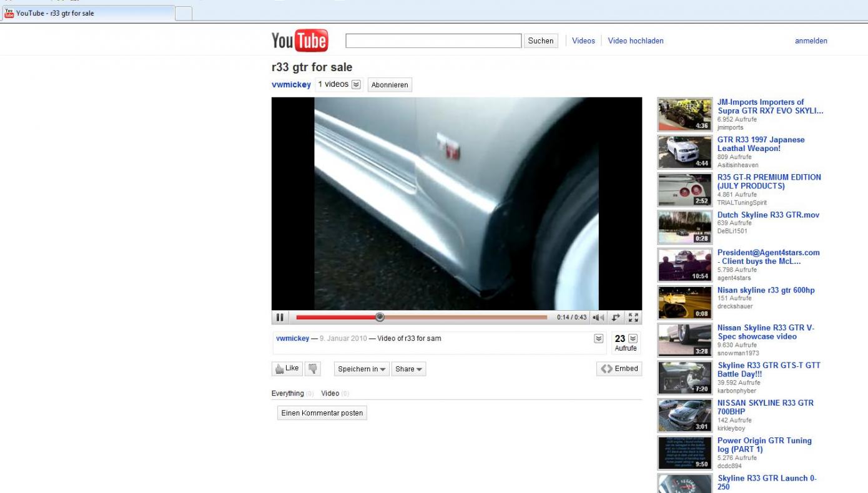
Task: Switch the video player size
Action: tap(617, 317)
